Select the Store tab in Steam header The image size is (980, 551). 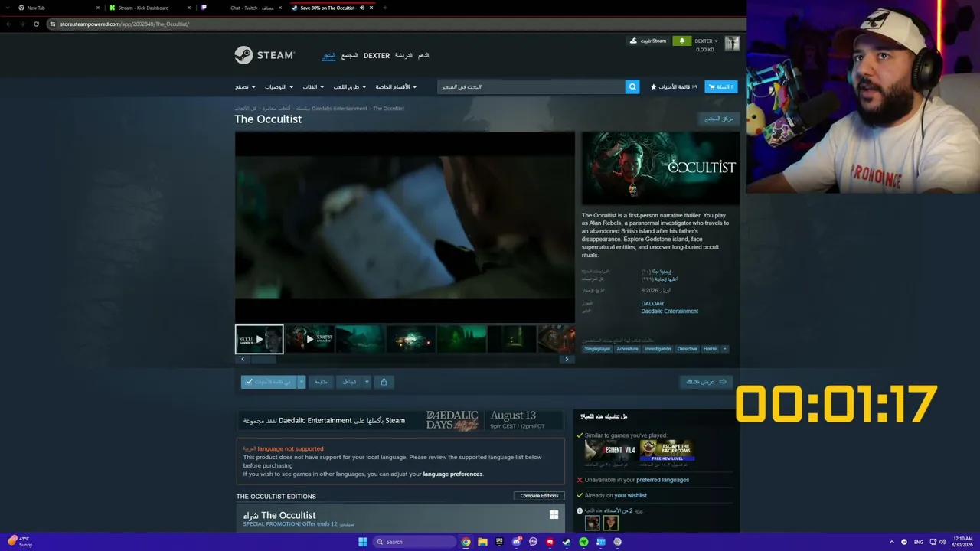click(328, 55)
